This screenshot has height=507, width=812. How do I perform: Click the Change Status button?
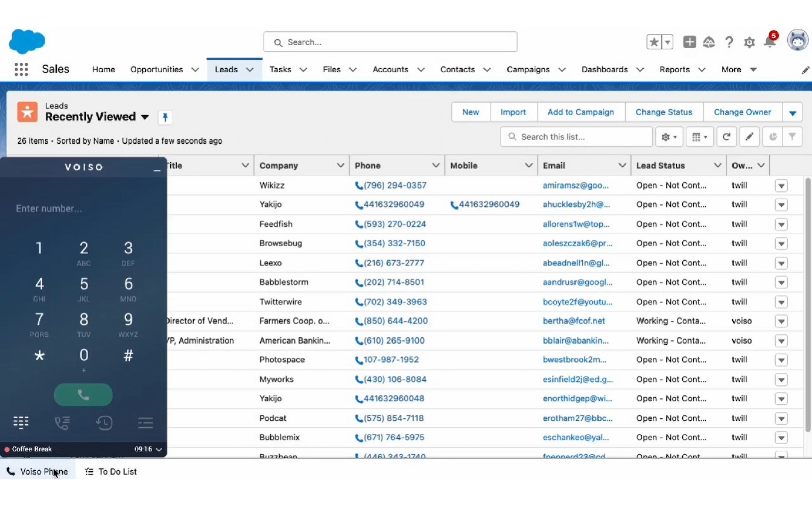point(664,112)
